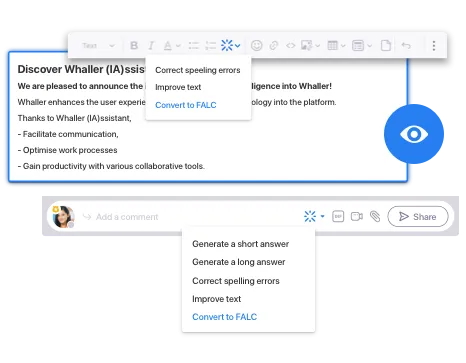The width and height of the screenshot is (466, 363).
Task: Select Improve text in editor AI menu
Action: click(x=178, y=87)
